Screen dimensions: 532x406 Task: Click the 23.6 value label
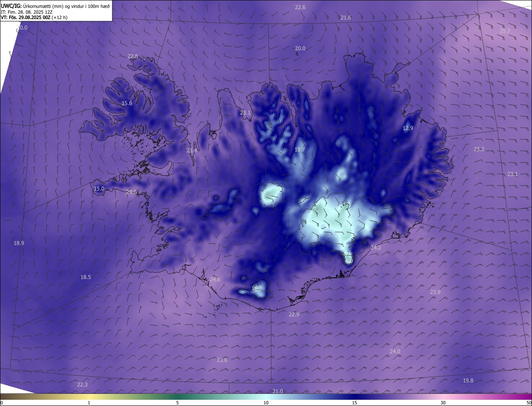pos(222,360)
